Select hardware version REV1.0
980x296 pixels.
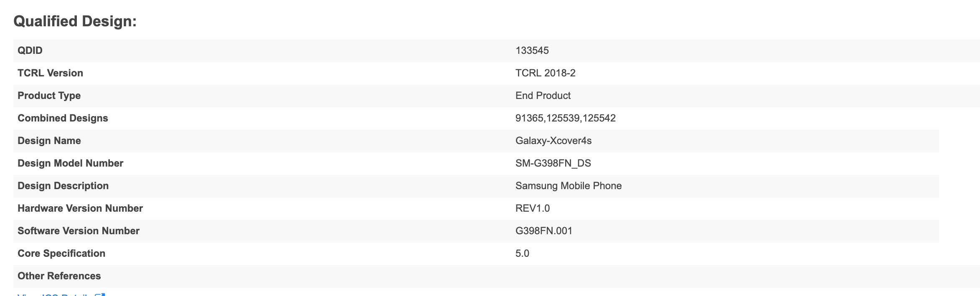532,208
